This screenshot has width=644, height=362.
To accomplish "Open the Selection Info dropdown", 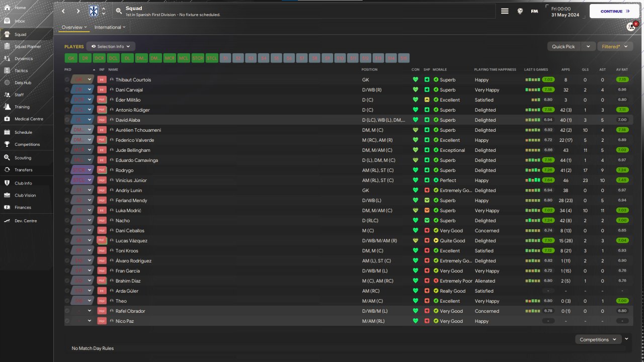I will point(111,46).
